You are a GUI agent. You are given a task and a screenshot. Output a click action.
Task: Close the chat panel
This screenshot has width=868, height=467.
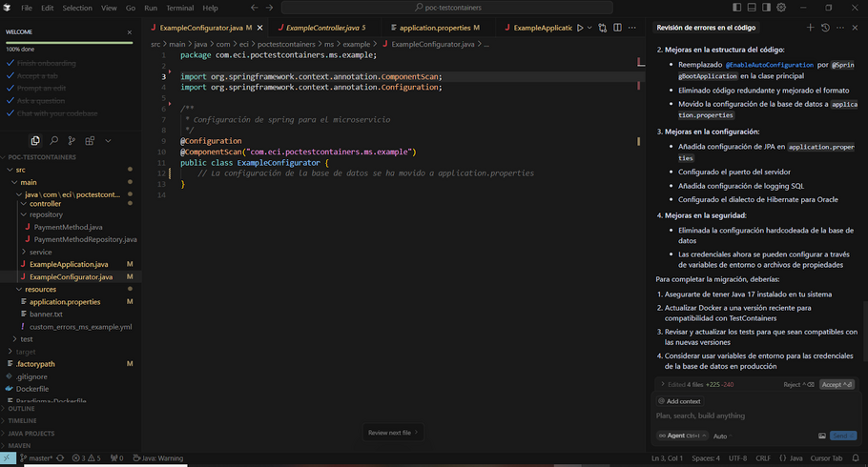tap(855, 28)
